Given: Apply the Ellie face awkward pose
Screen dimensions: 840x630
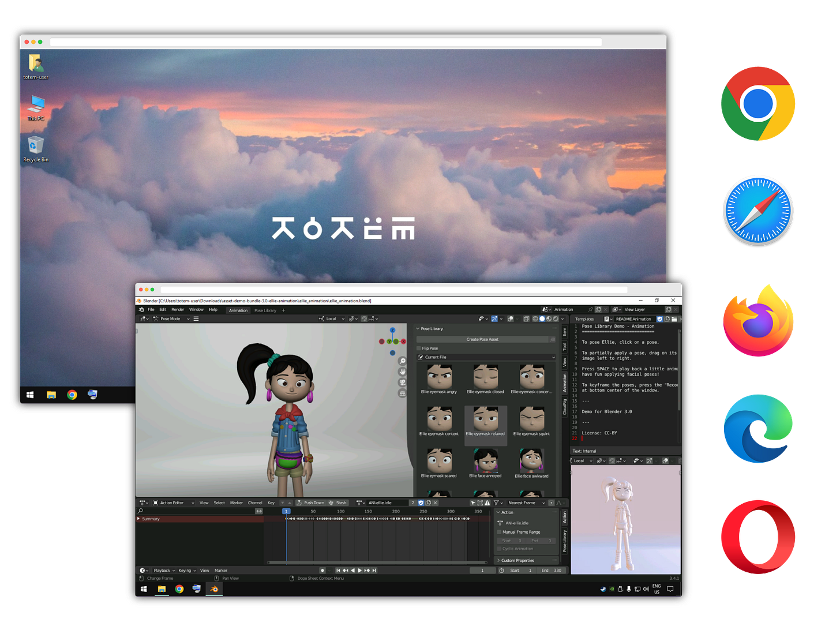Looking at the screenshot, I should (x=531, y=464).
